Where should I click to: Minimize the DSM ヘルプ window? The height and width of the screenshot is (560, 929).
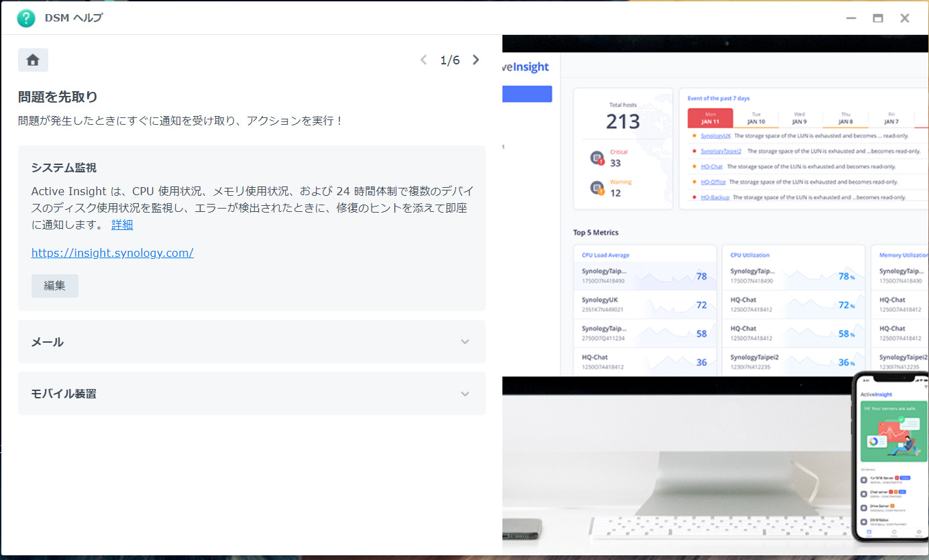coord(851,18)
